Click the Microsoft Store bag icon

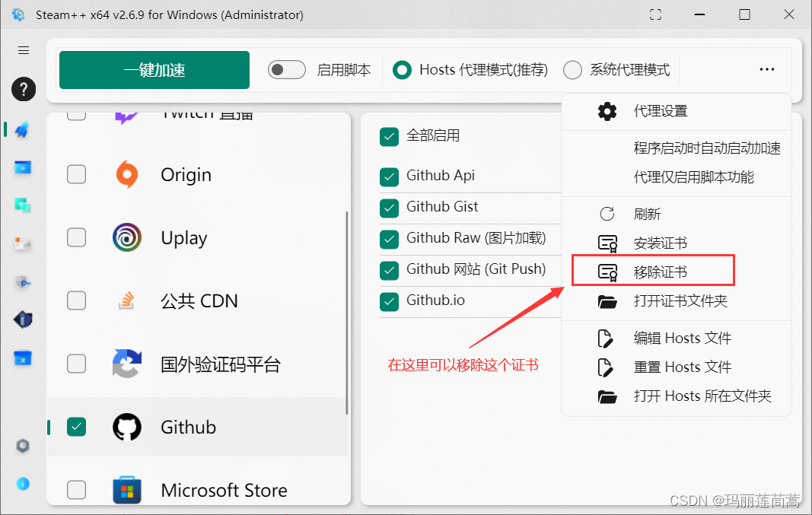[x=127, y=490]
